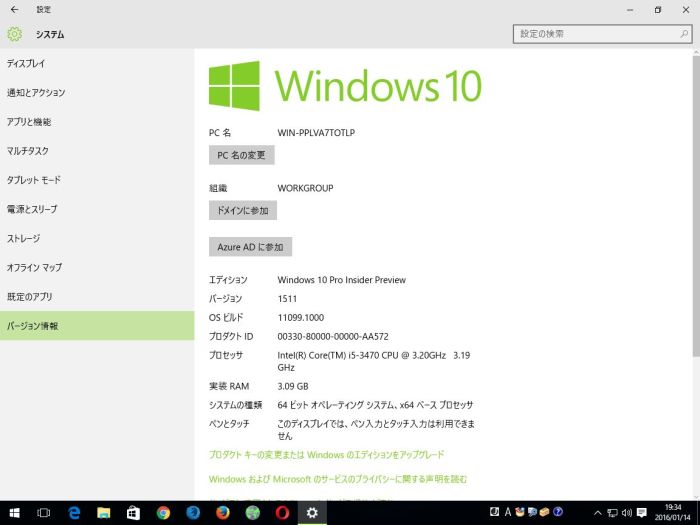Launch Opera from the taskbar

coord(282,512)
